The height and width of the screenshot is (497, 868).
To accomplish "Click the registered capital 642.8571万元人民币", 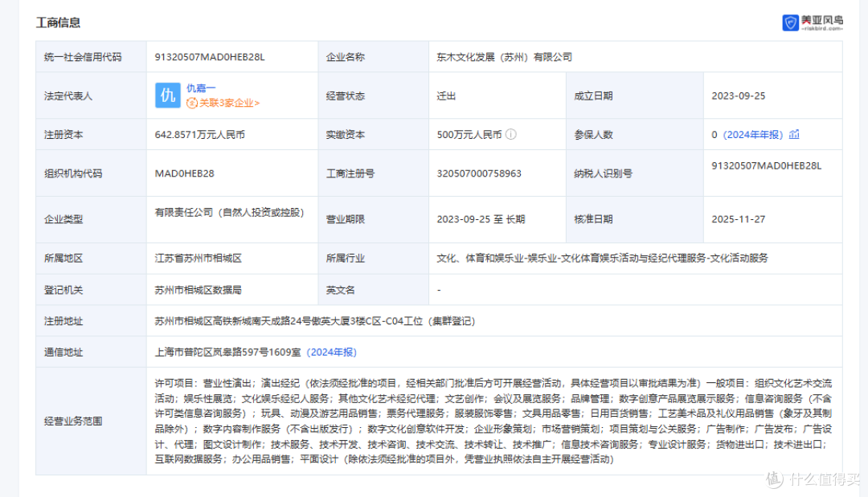I will point(200,134).
